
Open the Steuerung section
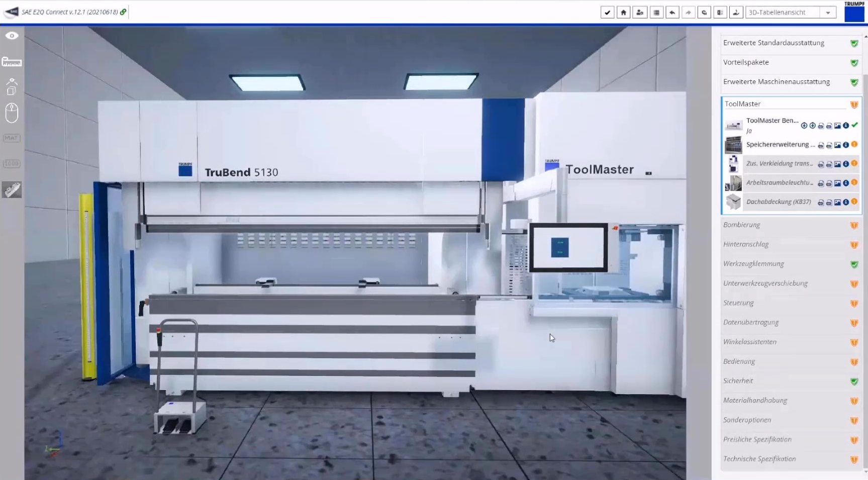(x=791, y=303)
